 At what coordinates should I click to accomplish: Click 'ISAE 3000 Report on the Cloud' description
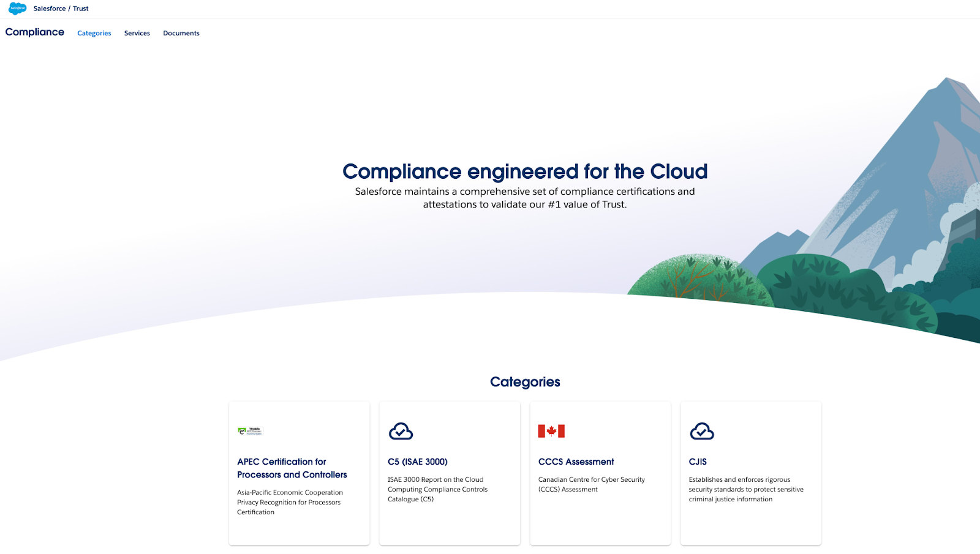click(x=437, y=489)
